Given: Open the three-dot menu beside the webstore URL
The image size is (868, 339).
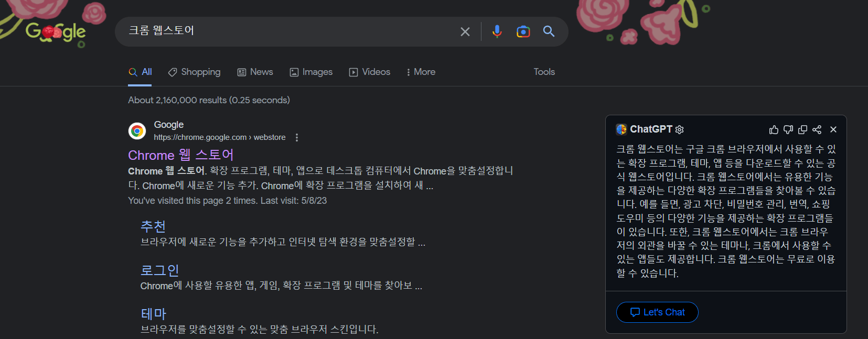Looking at the screenshot, I should [x=297, y=137].
